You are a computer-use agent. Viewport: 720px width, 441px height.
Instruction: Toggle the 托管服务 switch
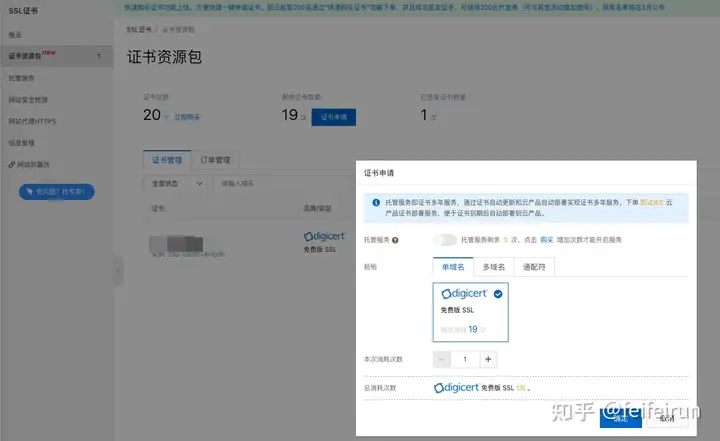(x=444, y=239)
